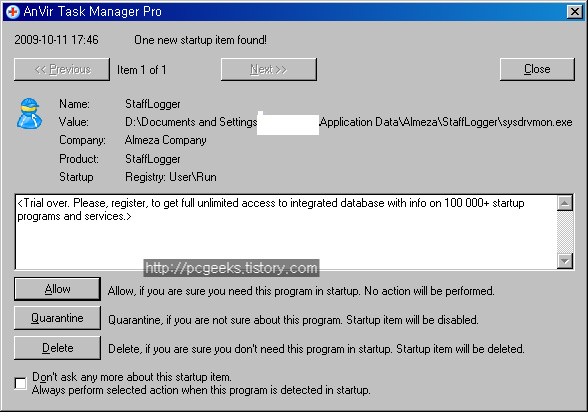Screen dimensions: 588x412
Task: Click the Name value StaffLogger
Action: 153,104
